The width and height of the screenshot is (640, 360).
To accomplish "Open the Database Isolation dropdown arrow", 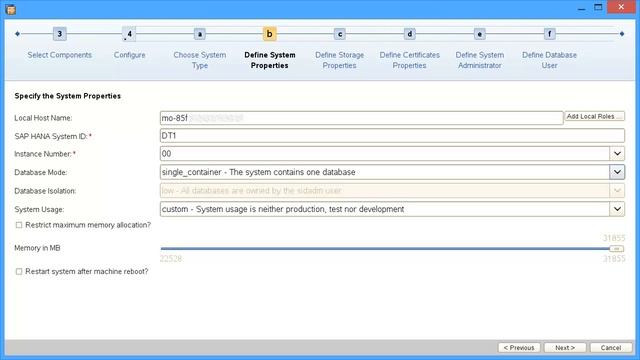I will click(x=617, y=191).
